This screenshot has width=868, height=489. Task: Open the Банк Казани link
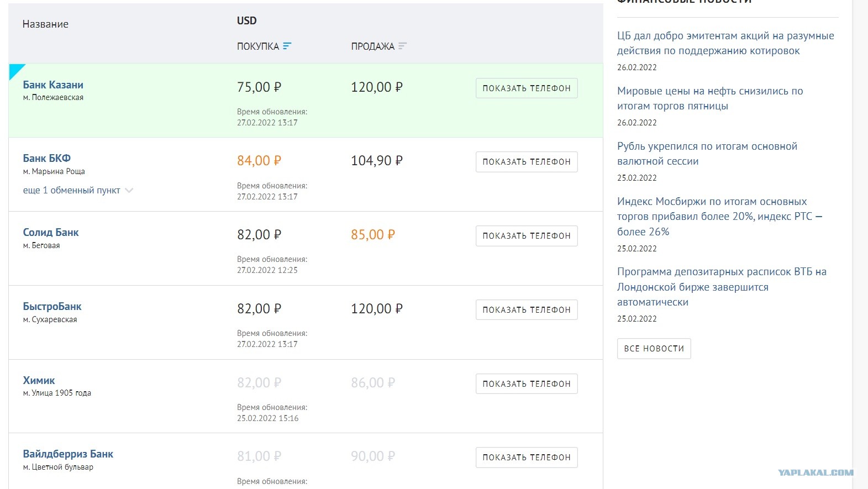click(x=53, y=85)
